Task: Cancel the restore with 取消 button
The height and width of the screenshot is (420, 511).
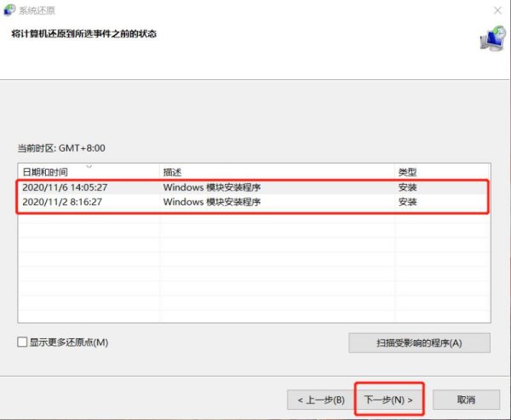Action: point(466,399)
